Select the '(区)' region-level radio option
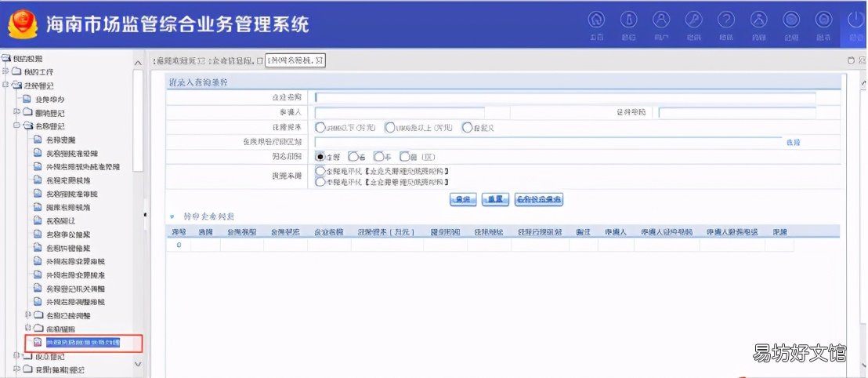 pyautogui.click(x=405, y=157)
